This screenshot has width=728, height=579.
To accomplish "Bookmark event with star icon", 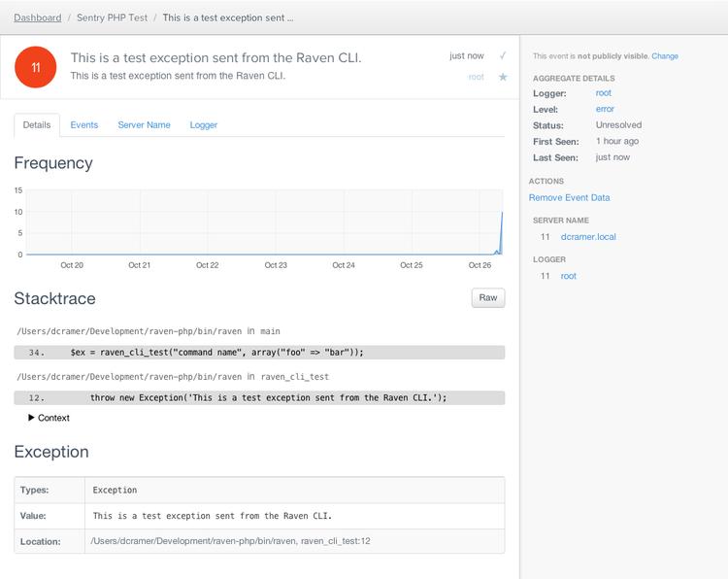I will coord(503,77).
